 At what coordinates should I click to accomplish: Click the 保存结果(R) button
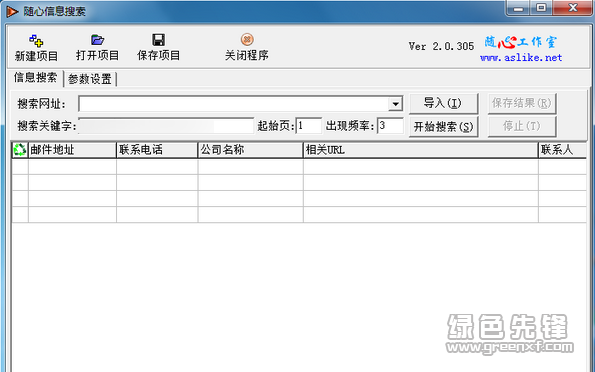tap(522, 103)
